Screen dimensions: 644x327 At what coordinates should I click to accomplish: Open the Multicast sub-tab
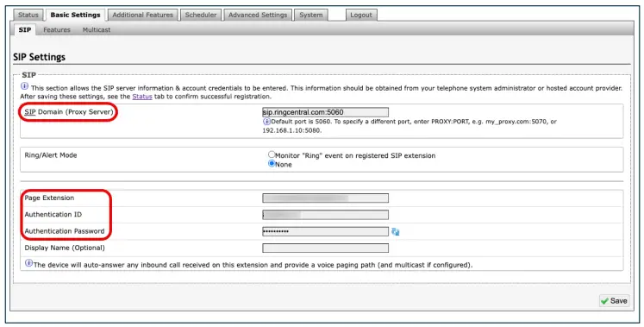pos(97,29)
